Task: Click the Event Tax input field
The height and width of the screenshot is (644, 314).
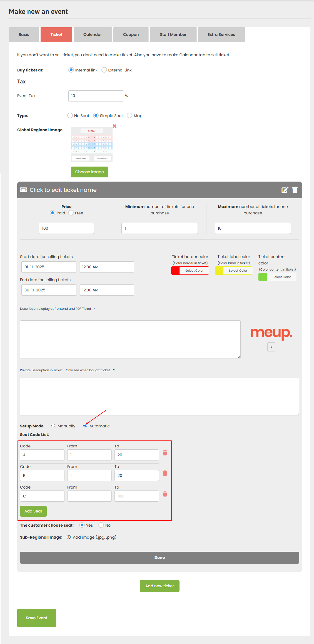Action: click(96, 96)
